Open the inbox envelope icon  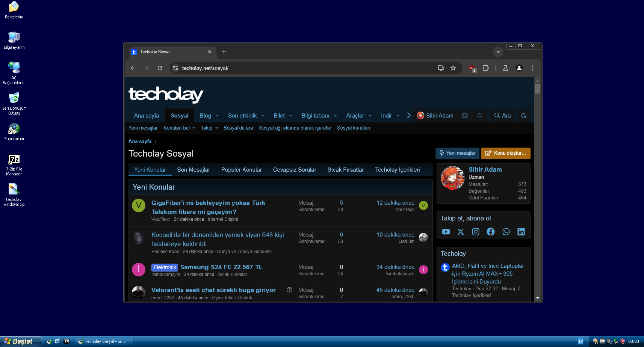coord(465,116)
